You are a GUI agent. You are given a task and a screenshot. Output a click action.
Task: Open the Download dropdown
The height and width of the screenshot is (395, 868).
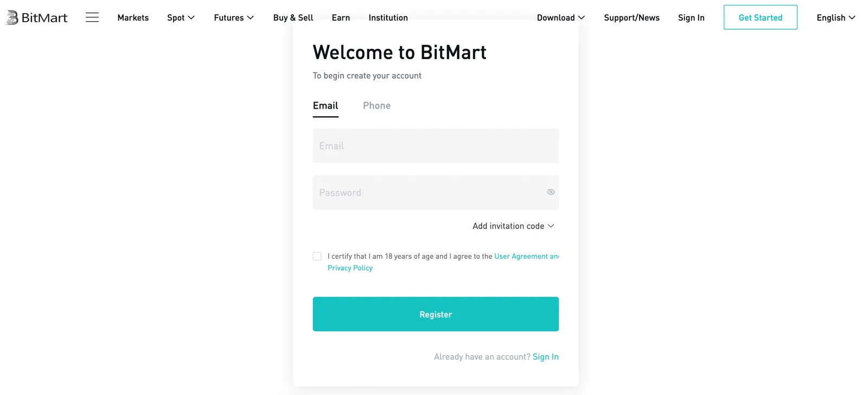tap(561, 18)
